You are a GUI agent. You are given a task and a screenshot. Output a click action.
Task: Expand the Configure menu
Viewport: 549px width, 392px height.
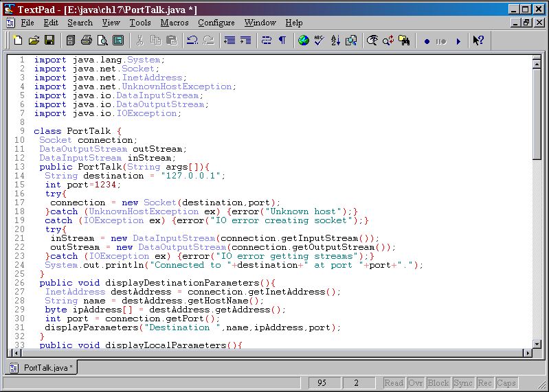click(x=216, y=23)
